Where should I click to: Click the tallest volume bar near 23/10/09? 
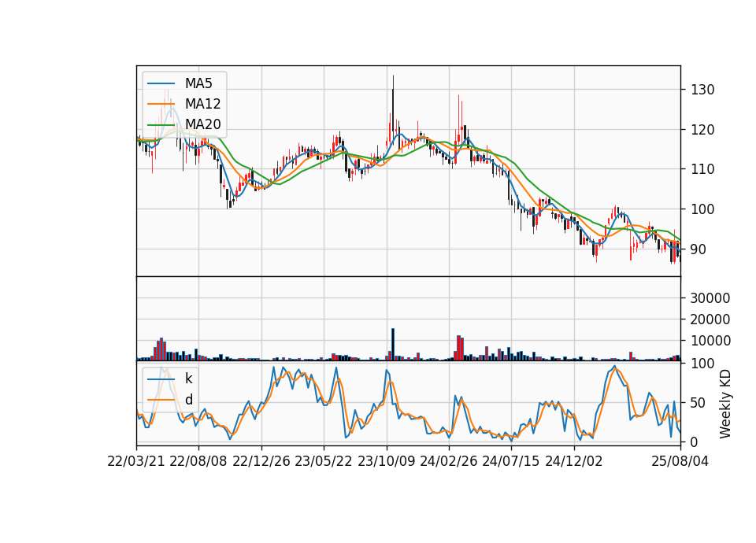pos(393,345)
